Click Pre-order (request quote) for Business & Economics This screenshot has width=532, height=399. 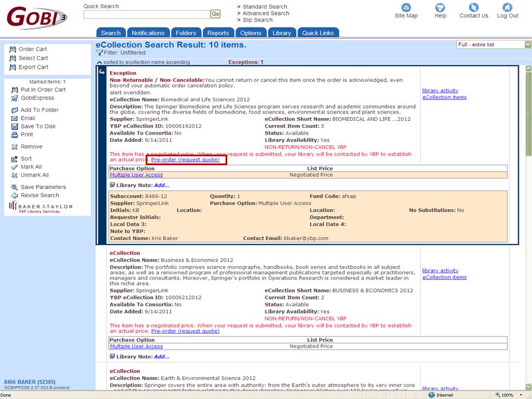point(185,331)
